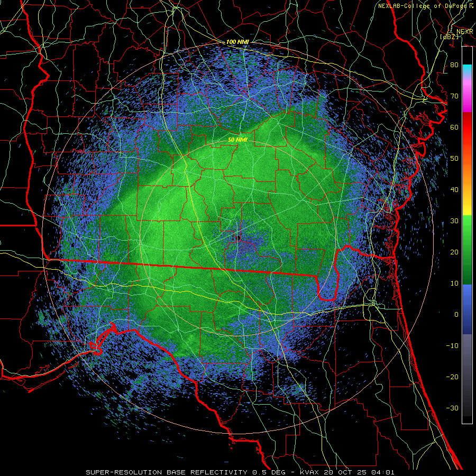This screenshot has width=476, height=476.
Task: Click the 40 value on the dBZ scale
Action: coord(454,190)
